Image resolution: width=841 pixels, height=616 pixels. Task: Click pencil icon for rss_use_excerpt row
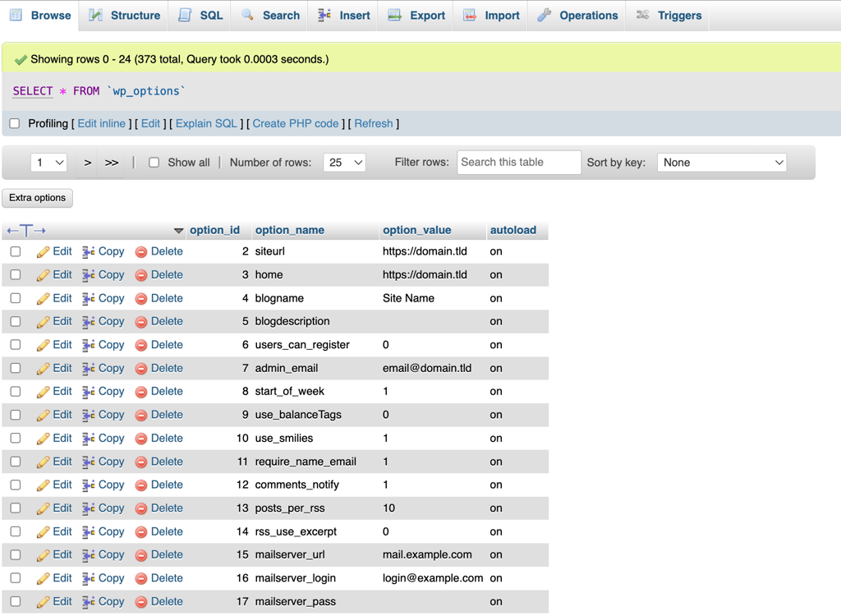coord(43,532)
